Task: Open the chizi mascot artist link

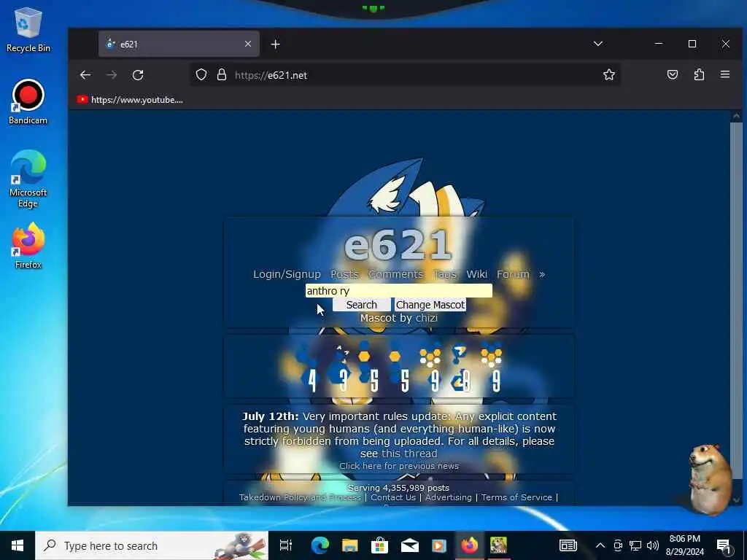Action: click(426, 318)
